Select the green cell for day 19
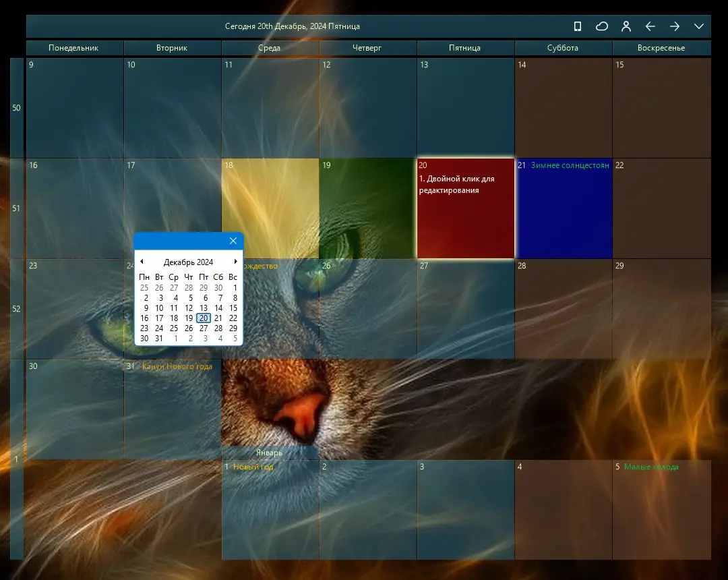 tap(368, 208)
